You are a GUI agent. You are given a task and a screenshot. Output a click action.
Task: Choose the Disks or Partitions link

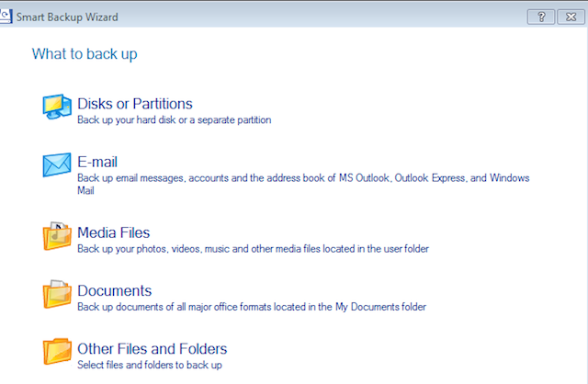[x=135, y=104]
